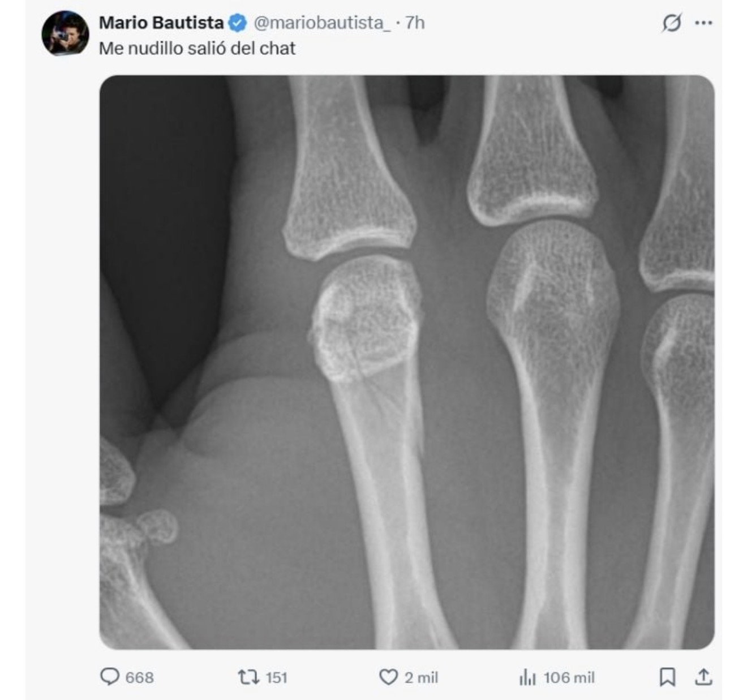This screenshot has width=747, height=700.
Task: Click the 151 reposts count
Action: pyautogui.click(x=276, y=677)
